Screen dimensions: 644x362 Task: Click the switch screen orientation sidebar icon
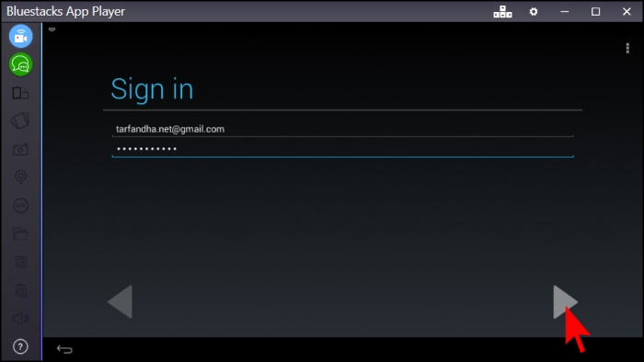pos(20,93)
